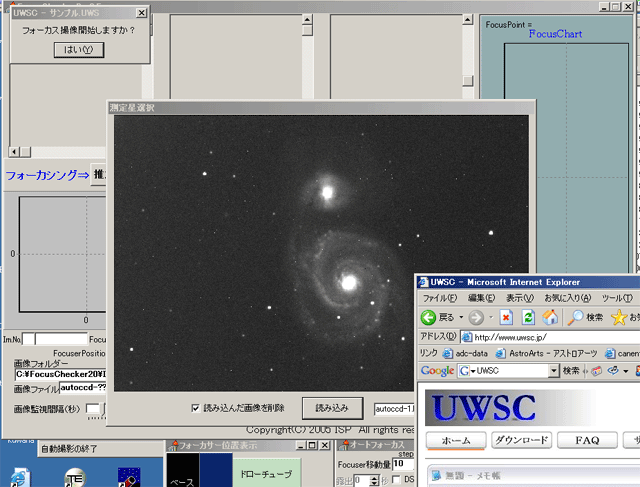Close the UWSC サンプル.UWS dialog
The height and width of the screenshot is (487, 640).
coord(141,13)
